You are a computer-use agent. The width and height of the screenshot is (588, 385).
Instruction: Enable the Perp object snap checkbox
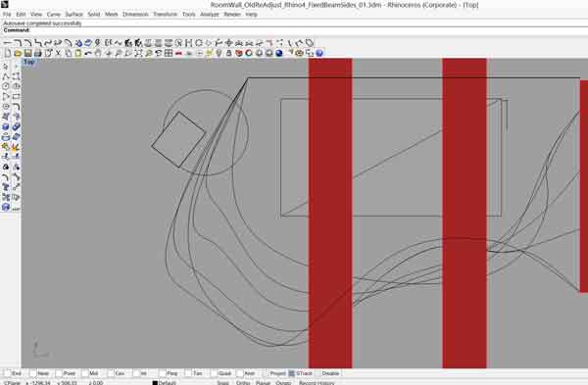coord(163,373)
